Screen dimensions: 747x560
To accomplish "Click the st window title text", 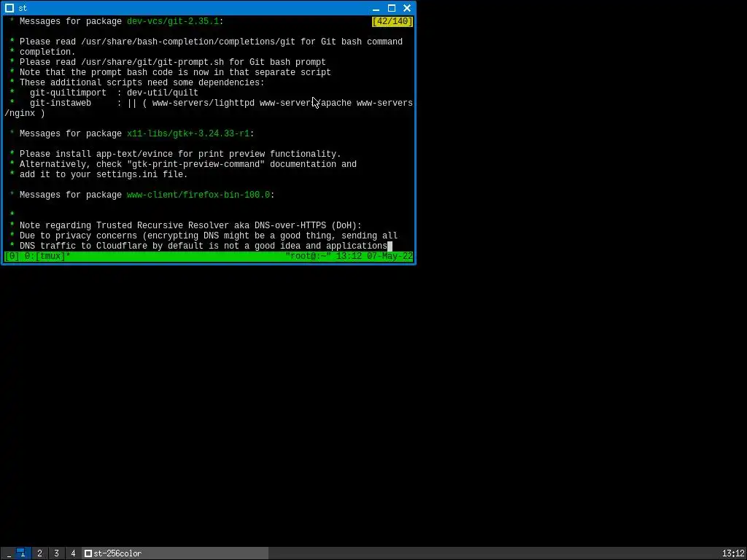I will (x=23, y=8).
